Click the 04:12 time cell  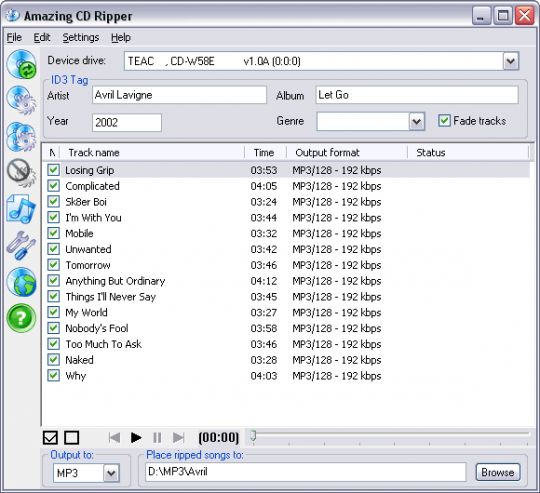click(x=263, y=281)
